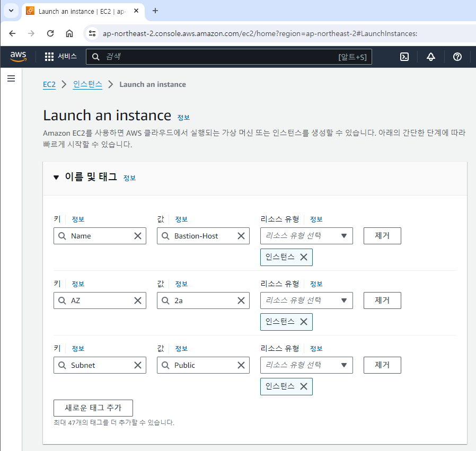The width and height of the screenshot is (476, 451).
Task: Click the Subnet key input field
Action: pyautogui.click(x=100, y=365)
